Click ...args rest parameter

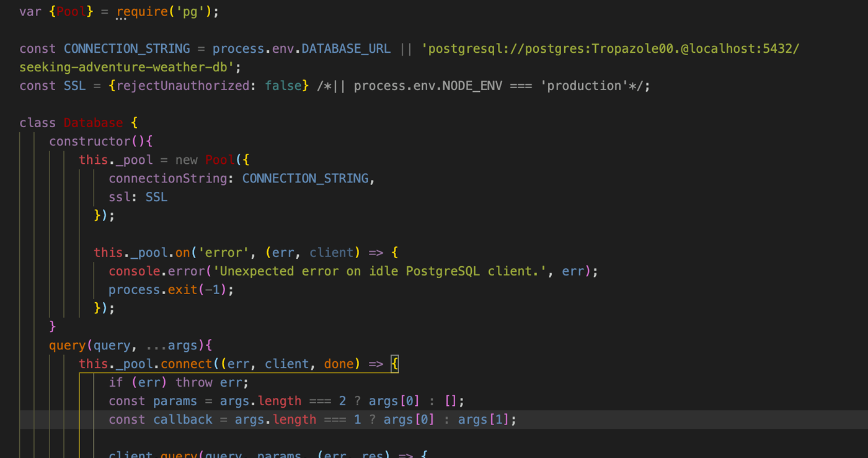tap(172, 346)
